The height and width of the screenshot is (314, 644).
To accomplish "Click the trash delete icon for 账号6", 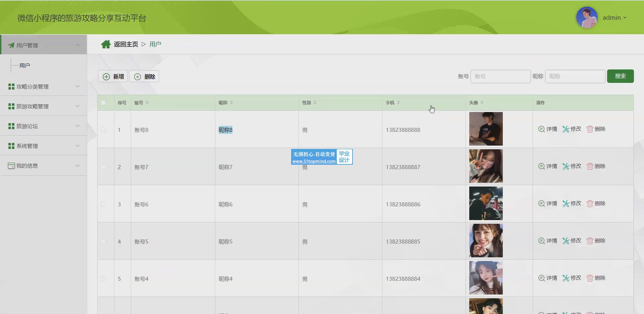I will [x=590, y=204].
